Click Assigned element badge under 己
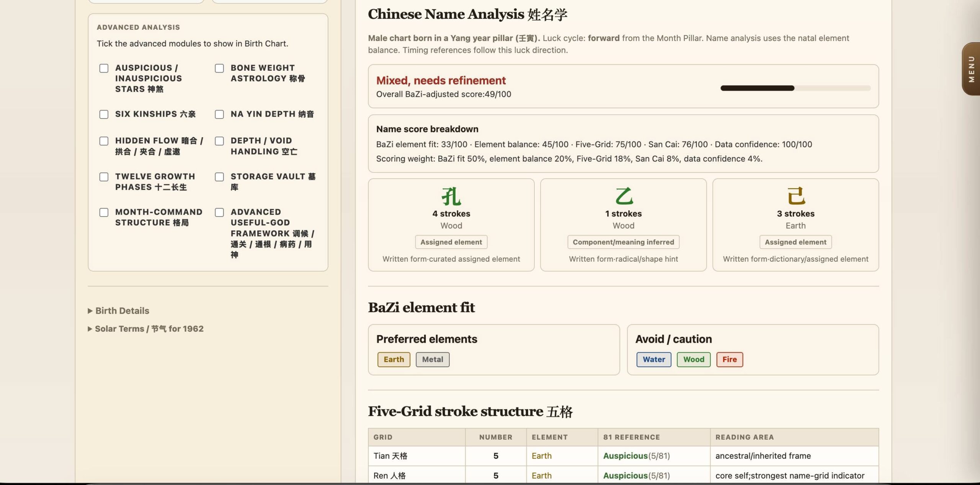 796,242
